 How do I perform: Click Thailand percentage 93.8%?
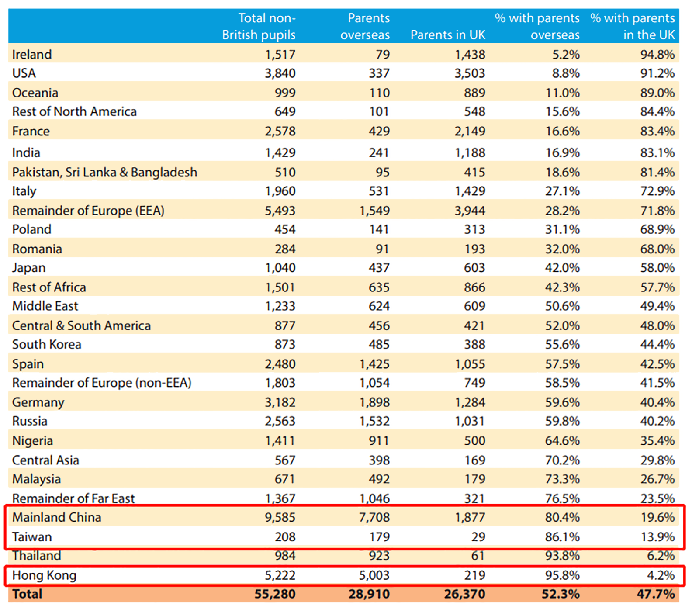[x=562, y=556]
